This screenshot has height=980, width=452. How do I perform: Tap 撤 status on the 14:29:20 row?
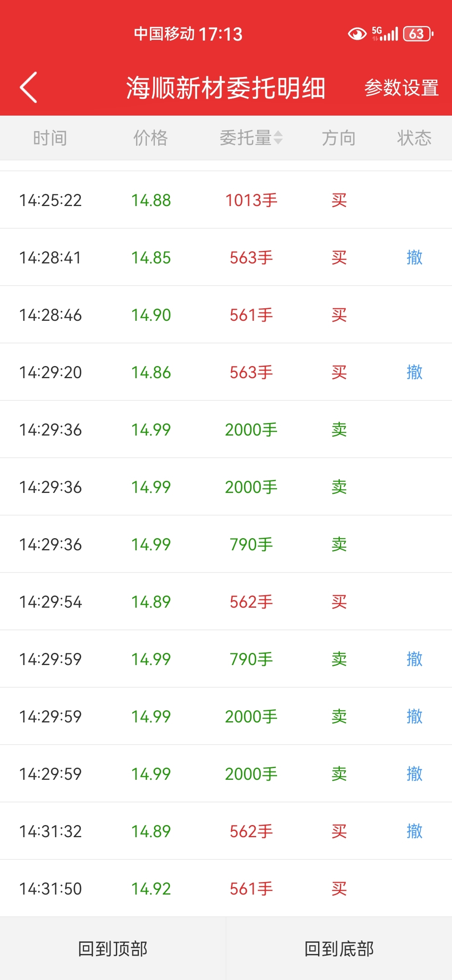pos(414,372)
